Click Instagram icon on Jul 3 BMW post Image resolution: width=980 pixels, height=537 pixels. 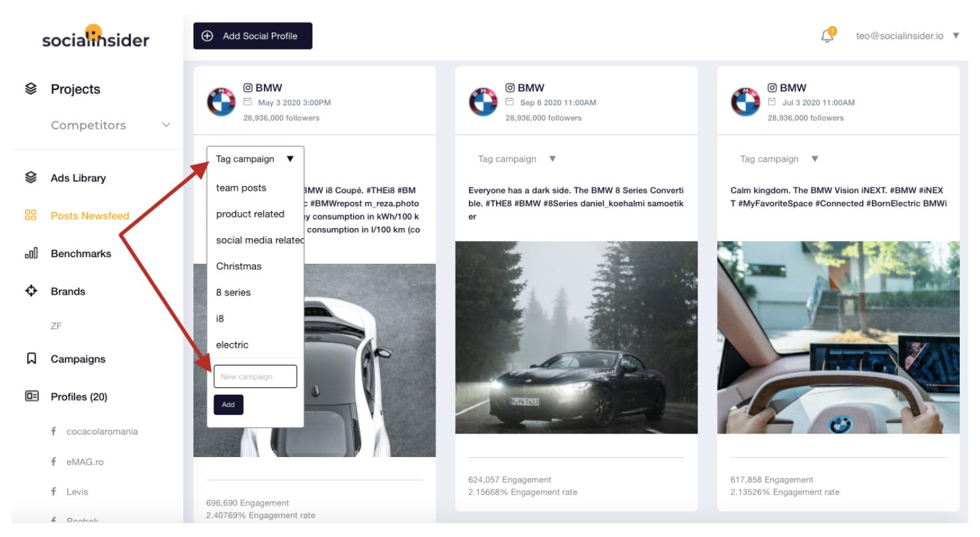(772, 88)
